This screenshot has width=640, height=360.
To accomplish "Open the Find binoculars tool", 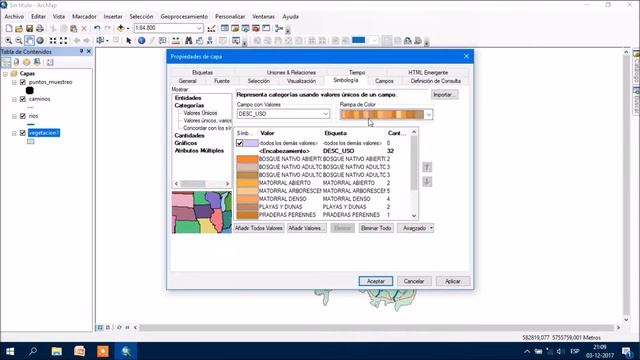I will point(188,40).
